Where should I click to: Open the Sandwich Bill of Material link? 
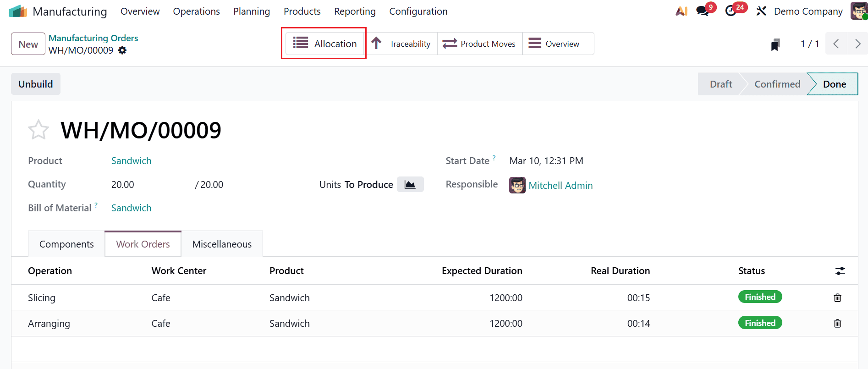click(x=131, y=208)
